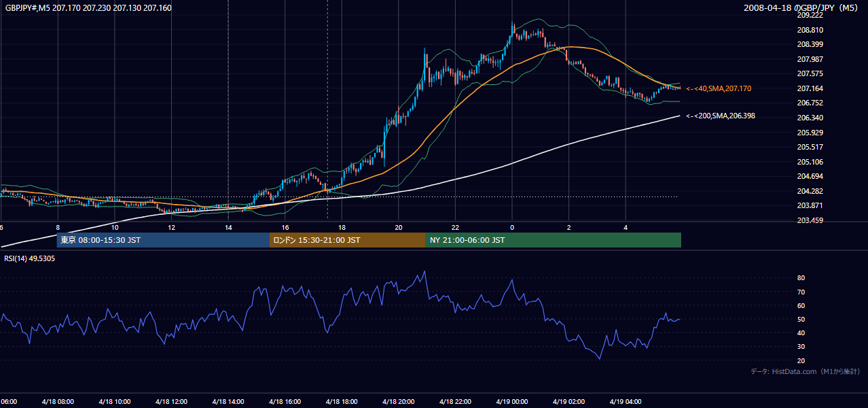Image resolution: width=868 pixels, height=408 pixels.
Task: Click hour label 22 under price chart
Action: (x=455, y=228)
